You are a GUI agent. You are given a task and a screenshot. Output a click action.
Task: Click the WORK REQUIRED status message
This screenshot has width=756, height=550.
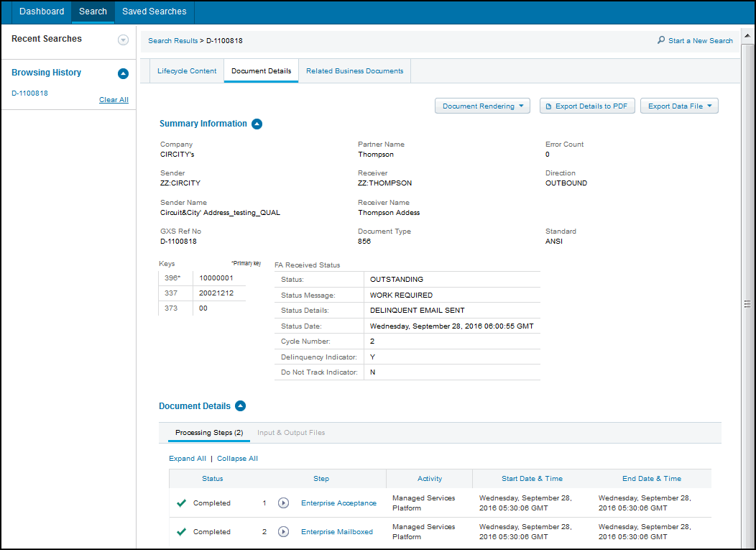[x=401, y=295]
